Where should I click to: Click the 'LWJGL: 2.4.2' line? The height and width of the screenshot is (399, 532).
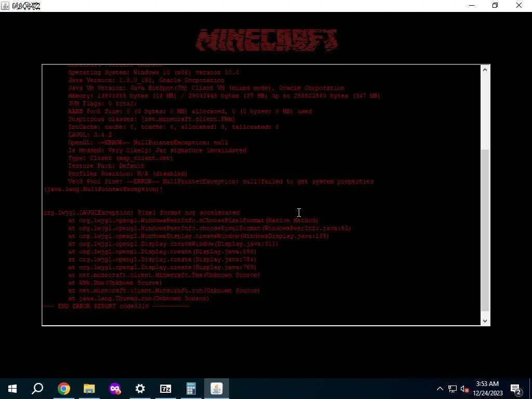click(89, 135)
